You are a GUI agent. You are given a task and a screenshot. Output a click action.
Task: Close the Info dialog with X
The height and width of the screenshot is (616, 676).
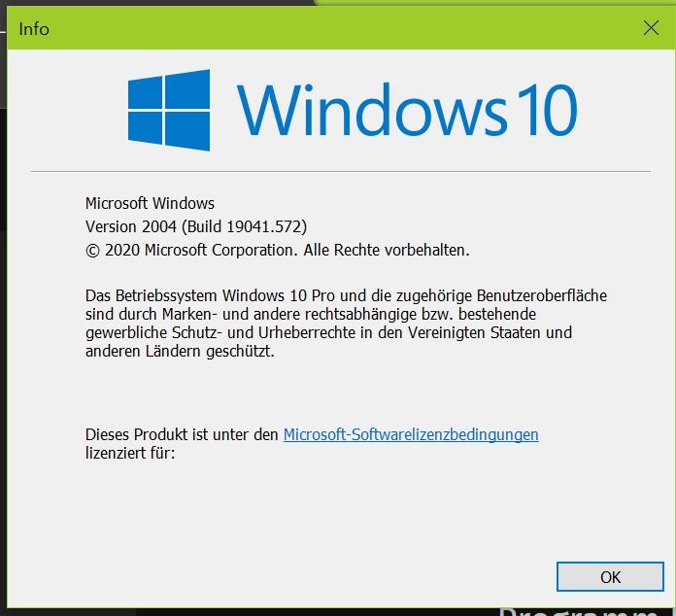pos(651,28)
